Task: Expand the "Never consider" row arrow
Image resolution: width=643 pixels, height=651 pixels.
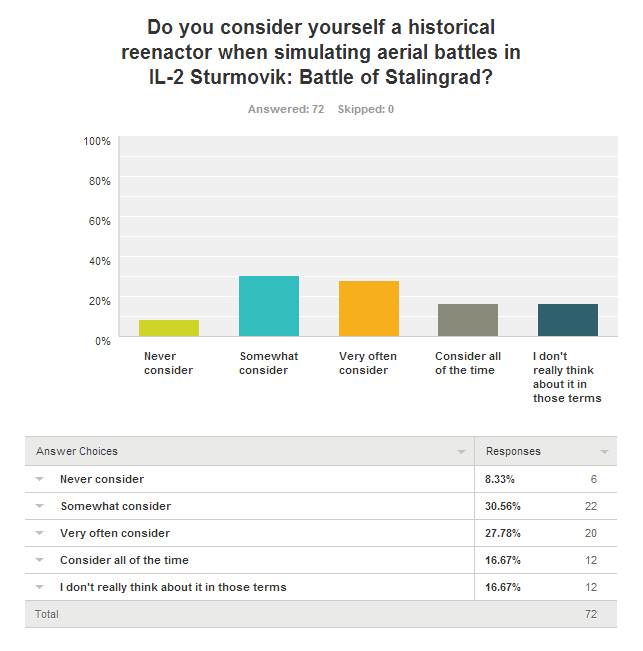Action: [40, 479]
